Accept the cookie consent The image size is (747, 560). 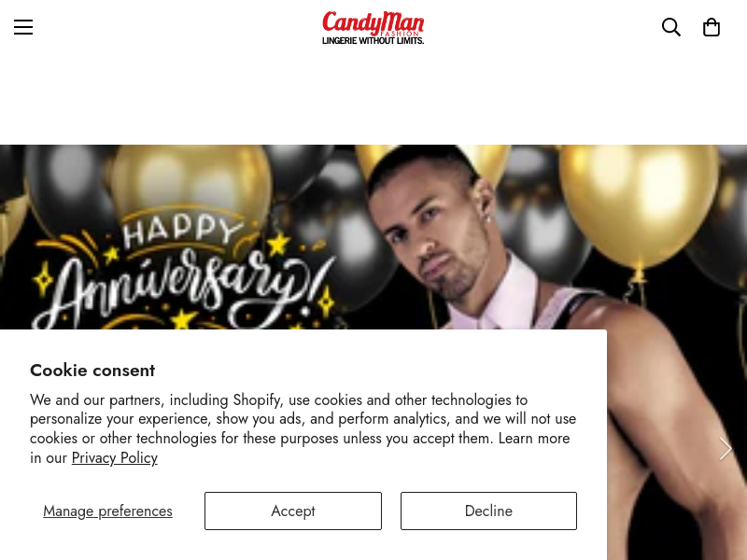[293, 511]
